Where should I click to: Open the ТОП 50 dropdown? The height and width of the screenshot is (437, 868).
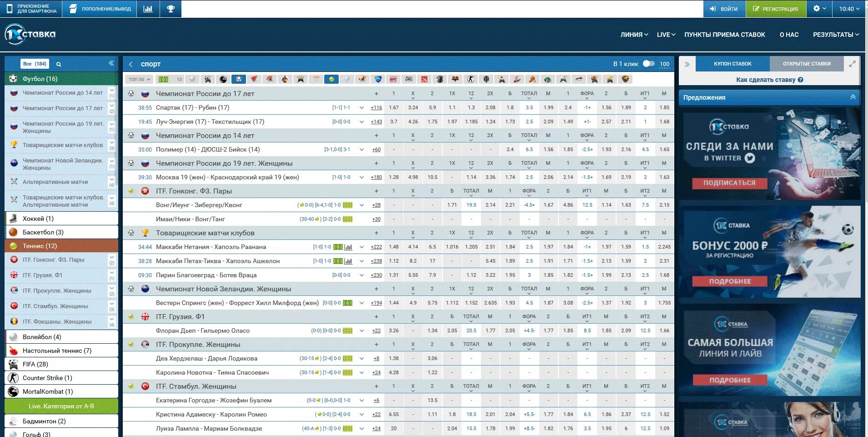pyautogui.click(x=139, y=79)
